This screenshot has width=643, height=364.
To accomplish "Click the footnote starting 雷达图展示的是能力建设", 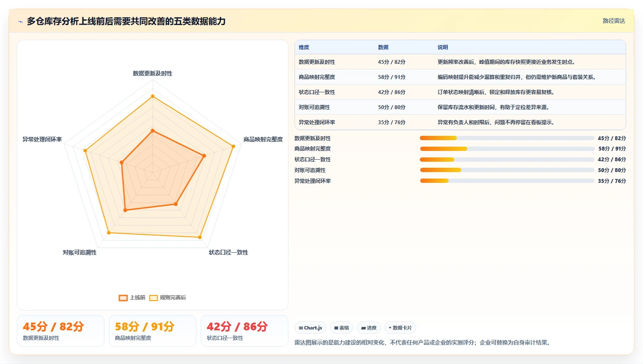I will pyautogui.click(x=423, y=343).
